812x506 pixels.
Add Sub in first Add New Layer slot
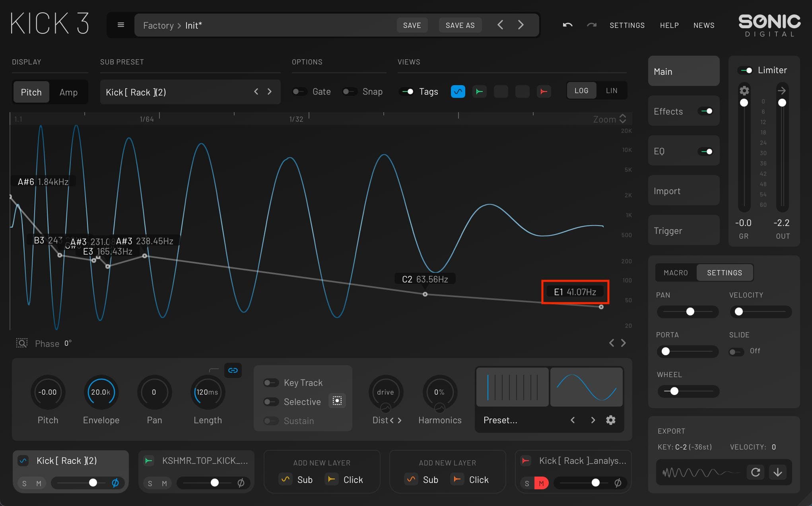coord(296,479)
